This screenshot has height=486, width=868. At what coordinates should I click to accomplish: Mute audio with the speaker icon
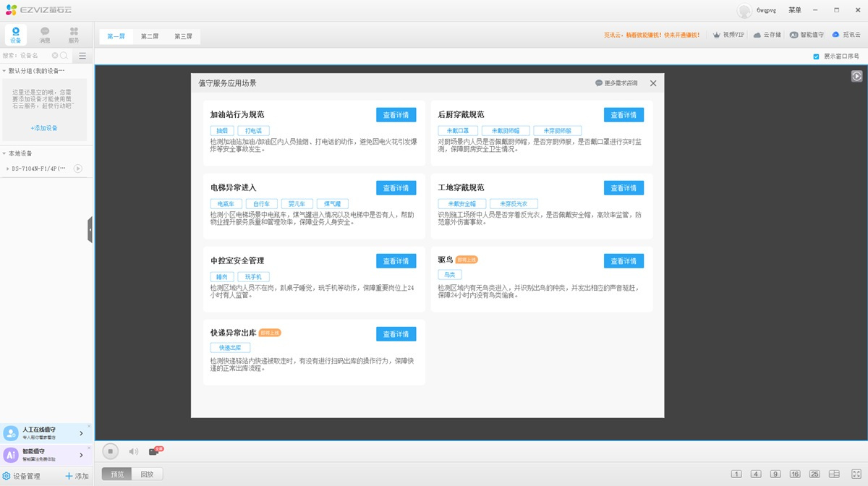133,451
